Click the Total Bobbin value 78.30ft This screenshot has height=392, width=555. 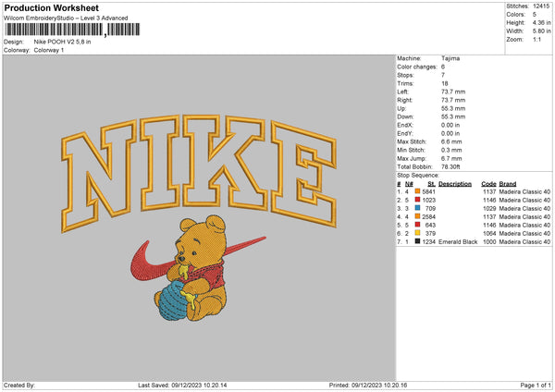point(450,166)
